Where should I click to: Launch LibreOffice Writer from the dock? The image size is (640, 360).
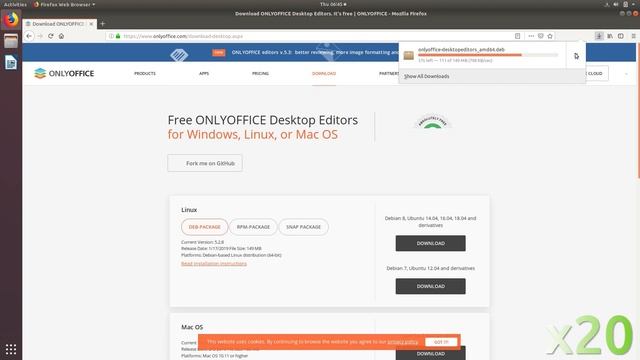[11, 62]
